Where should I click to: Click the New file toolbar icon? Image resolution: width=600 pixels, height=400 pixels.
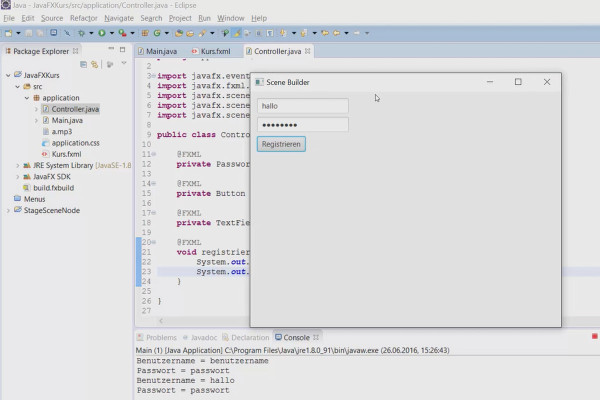point(9,33)
